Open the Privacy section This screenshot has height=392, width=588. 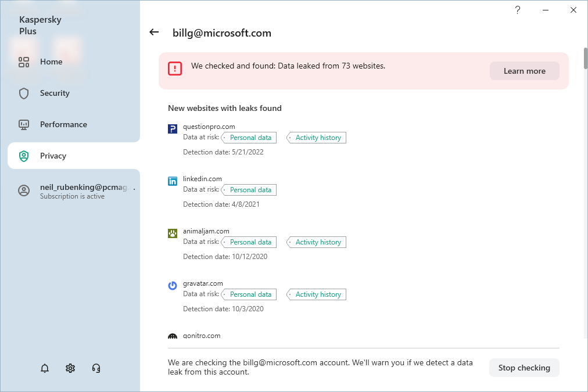(x=53, y=156)
